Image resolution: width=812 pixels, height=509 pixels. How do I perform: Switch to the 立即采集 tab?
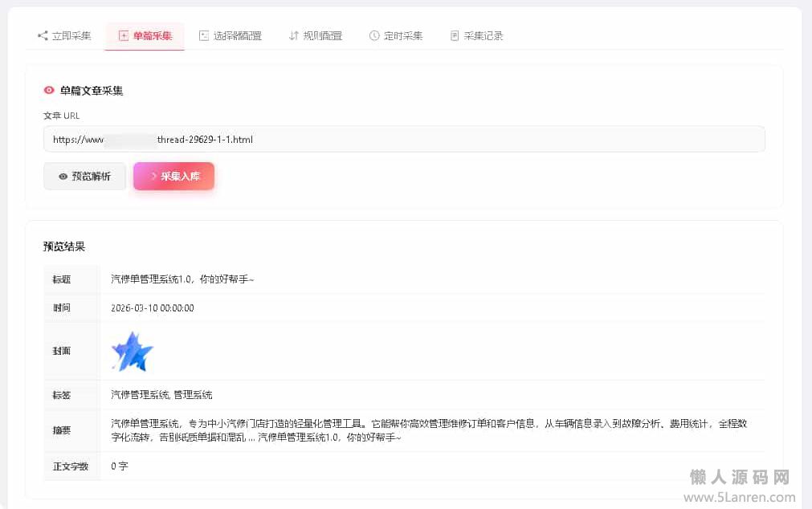(x=71, y=36)
